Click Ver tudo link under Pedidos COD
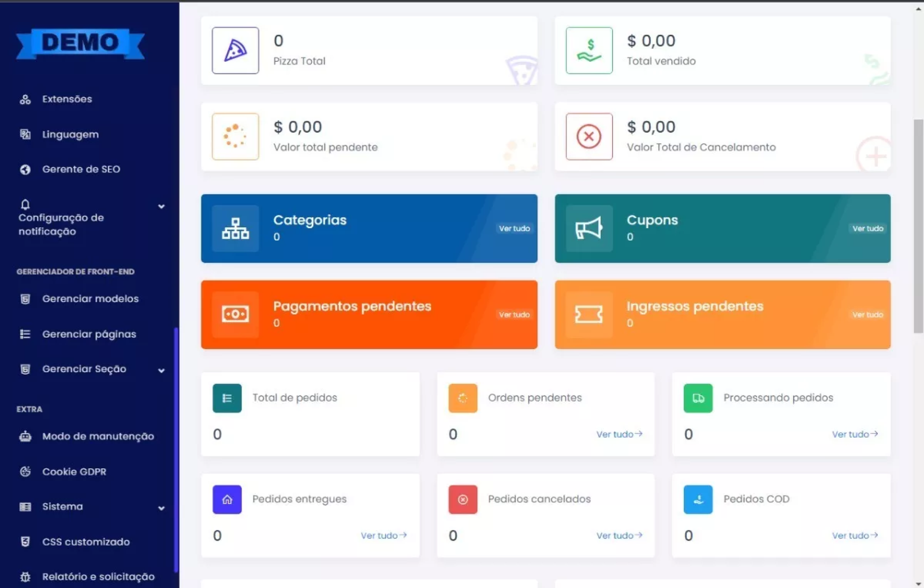The width and height of the screenshot is (924, 588). (x=855, y=535)
